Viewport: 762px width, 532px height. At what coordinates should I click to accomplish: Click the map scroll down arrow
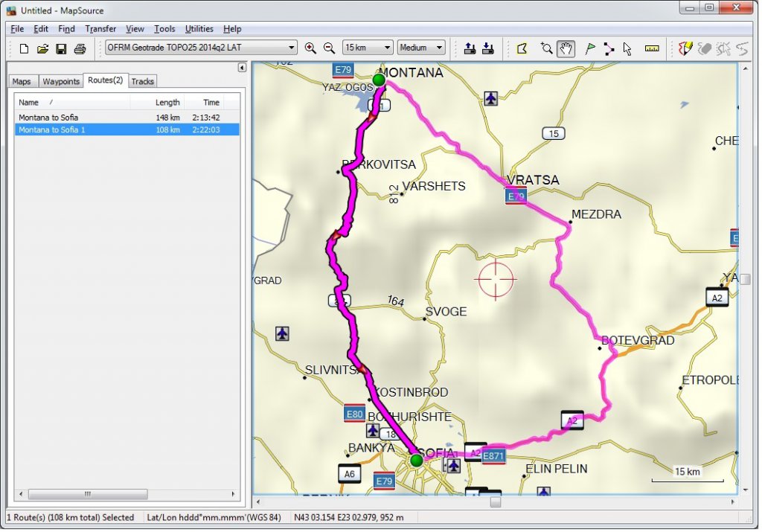[x=746, y=490]
